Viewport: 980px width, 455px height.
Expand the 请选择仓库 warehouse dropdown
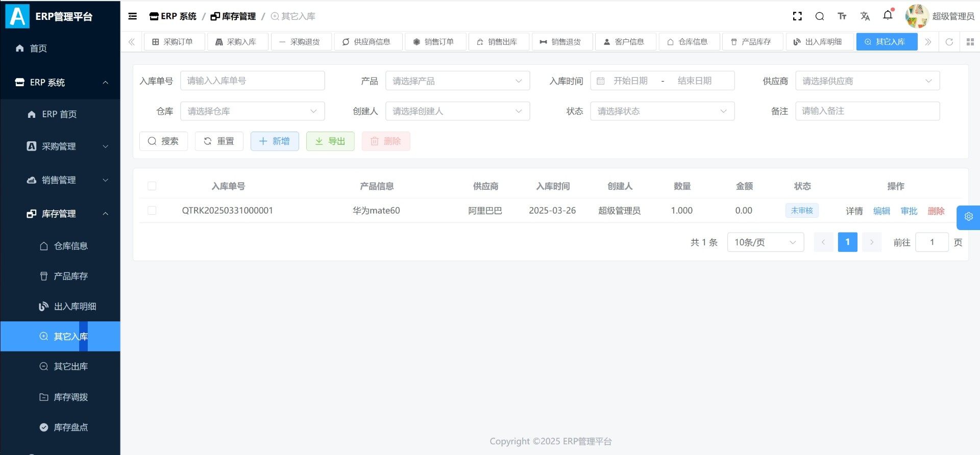[252, 111]
